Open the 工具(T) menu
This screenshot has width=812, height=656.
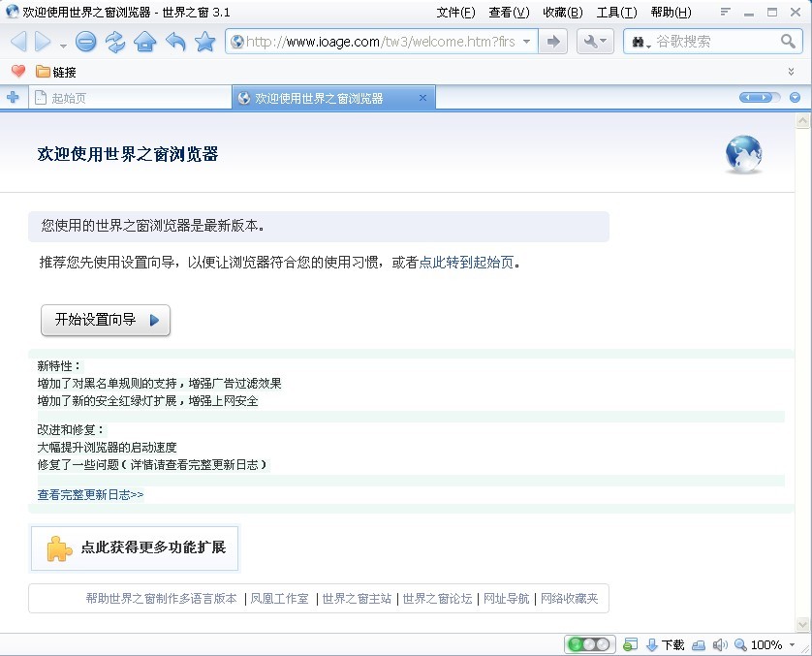[x=617, y=13]
